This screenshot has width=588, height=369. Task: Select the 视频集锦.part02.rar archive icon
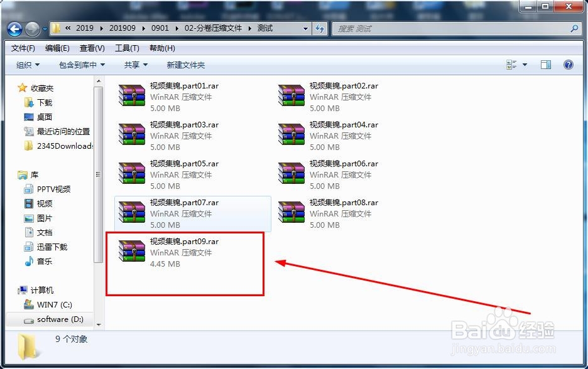[x=291, y=95]
